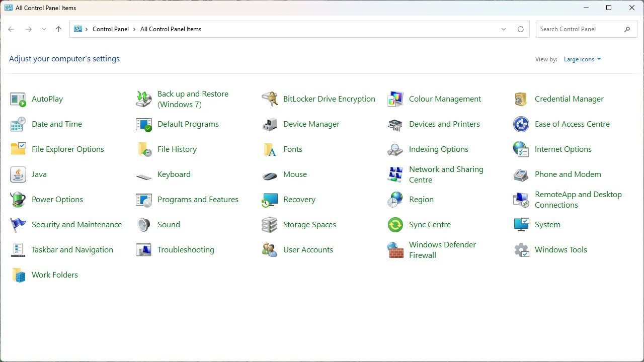Open the Indexing Options icon
644x362 pixels.
click(x=395, y=149)
